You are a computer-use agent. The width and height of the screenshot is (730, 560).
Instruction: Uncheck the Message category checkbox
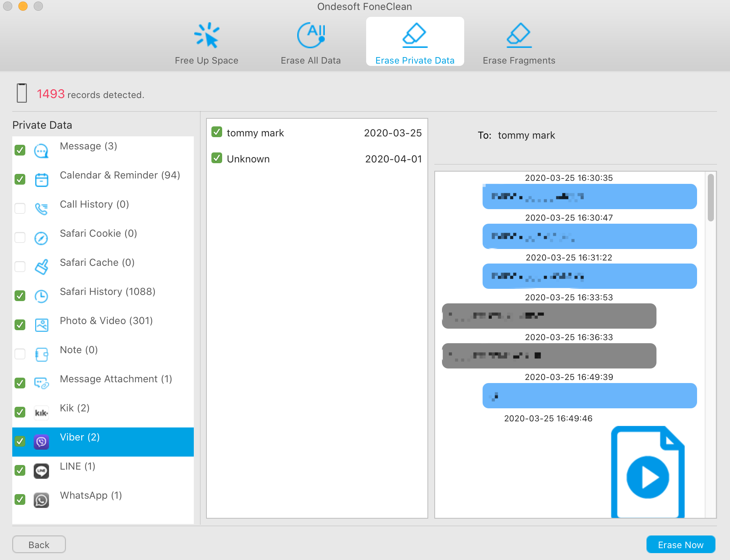(20, 150)
